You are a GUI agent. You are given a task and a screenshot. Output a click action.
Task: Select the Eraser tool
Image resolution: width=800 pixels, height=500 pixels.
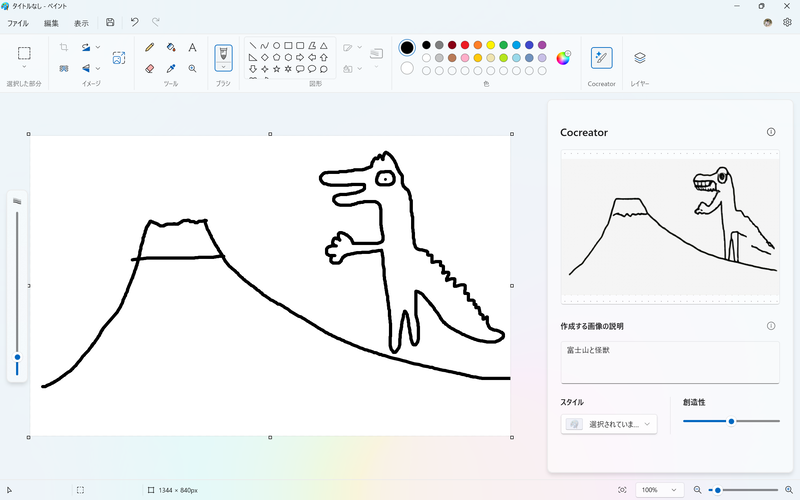tap(149, 68)
